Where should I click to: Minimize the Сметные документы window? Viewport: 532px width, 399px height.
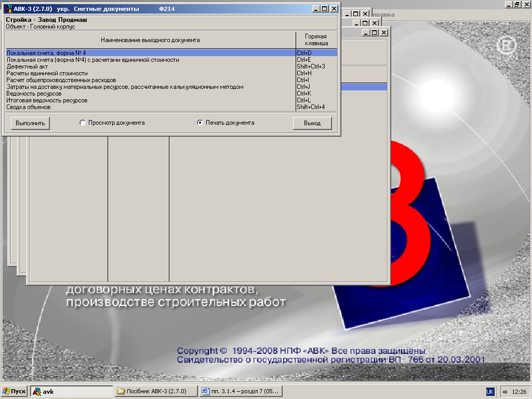(316, 9)
